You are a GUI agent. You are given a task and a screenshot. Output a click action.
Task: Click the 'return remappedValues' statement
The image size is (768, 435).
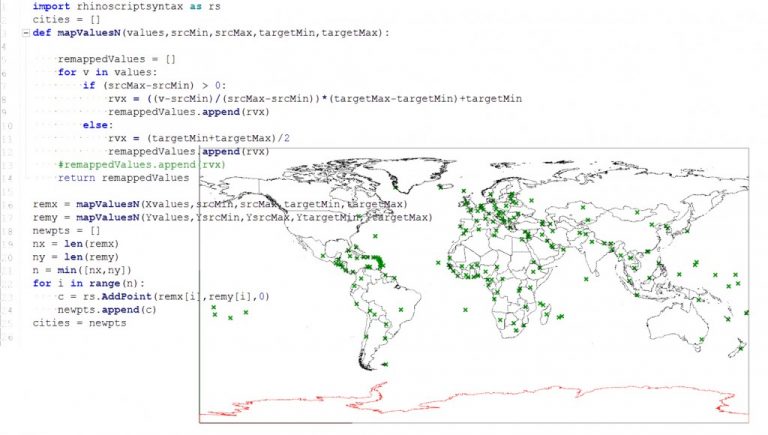point(122,177)
